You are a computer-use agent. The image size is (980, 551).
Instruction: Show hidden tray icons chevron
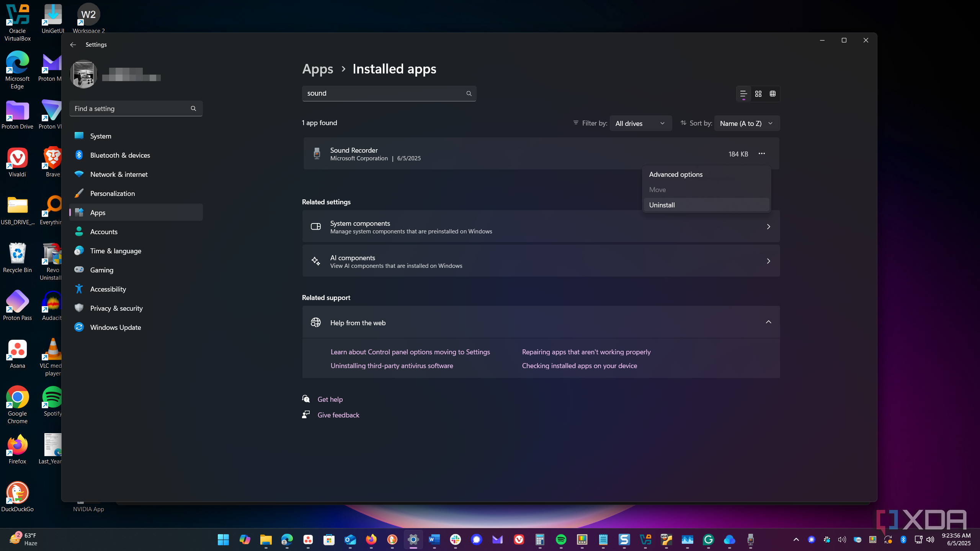click(x=796, y=540)
